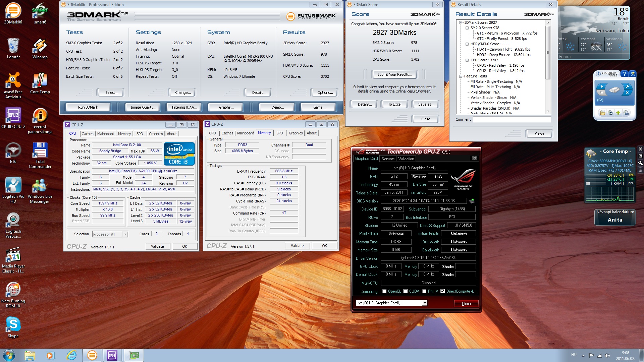Enable the PhysX checkbox in GPU-Z
The height and width of the screenshot is (362, 644).
pyautogui.click(x=424, y=291)
